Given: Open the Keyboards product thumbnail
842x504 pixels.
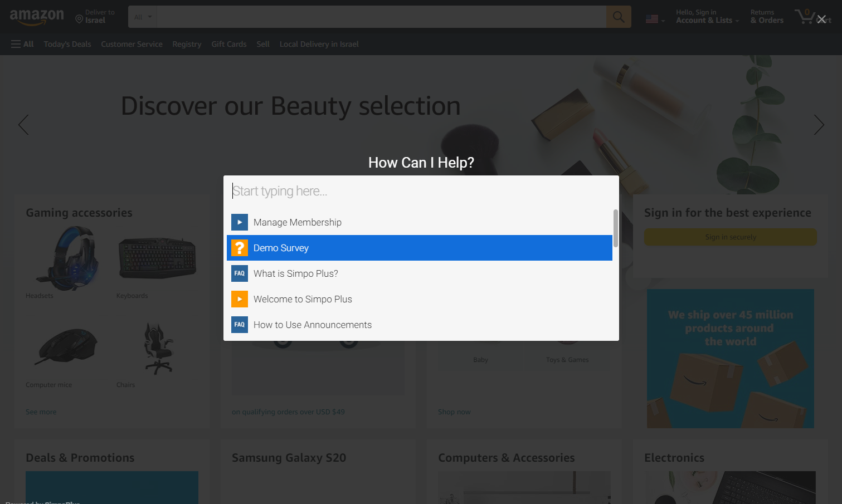Looking at the screenshot, I should tap(157, 258).
